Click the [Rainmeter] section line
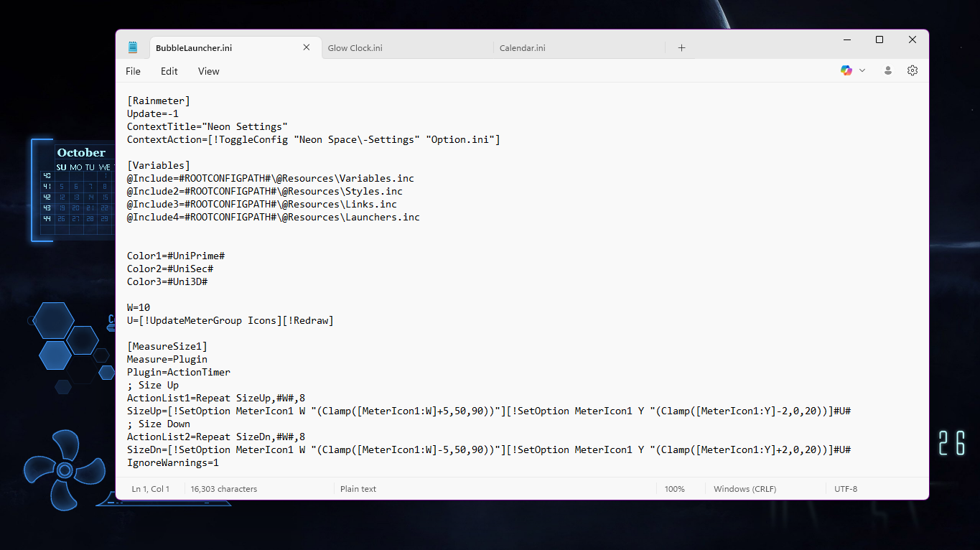The width and height of the screenshot is (980, 550). (x=159, y=101)
